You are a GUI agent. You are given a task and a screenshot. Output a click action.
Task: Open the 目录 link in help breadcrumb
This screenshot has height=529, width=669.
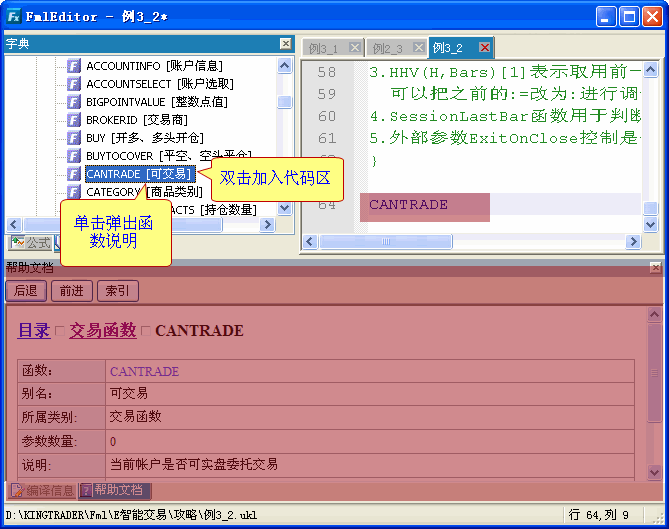(x=34, y=331)
